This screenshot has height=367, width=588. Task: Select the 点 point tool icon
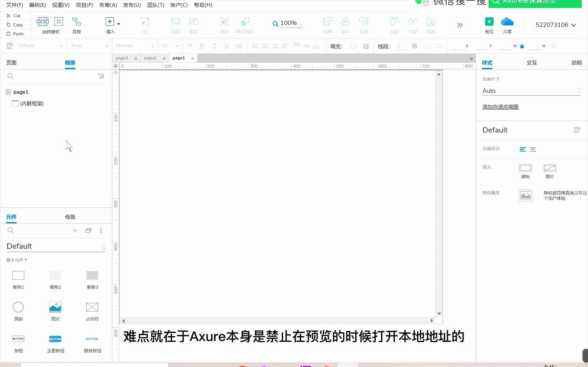[x=144, y=22]
